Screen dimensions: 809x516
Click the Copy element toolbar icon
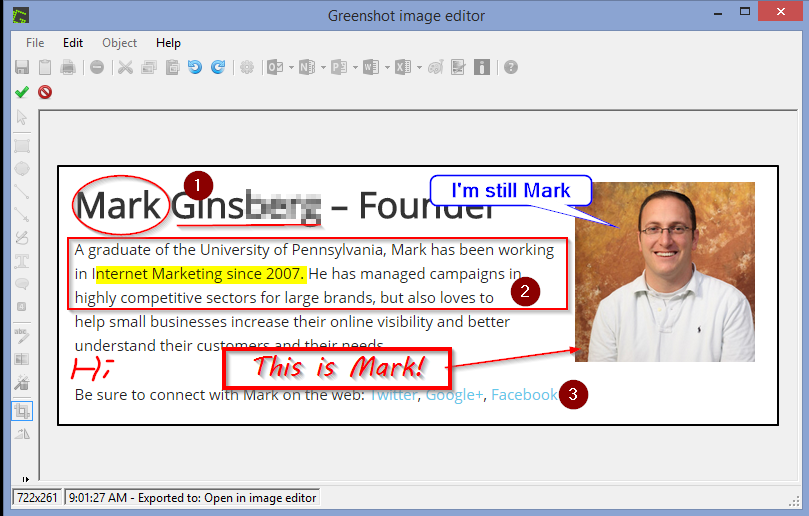click(x=149, y=67)
